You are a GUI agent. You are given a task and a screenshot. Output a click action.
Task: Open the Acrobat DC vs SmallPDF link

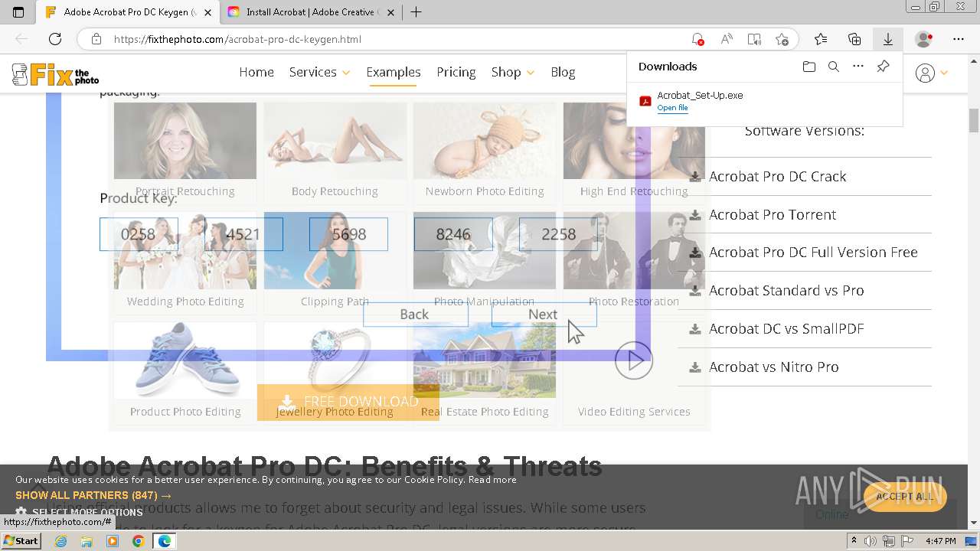pos(786,328)
